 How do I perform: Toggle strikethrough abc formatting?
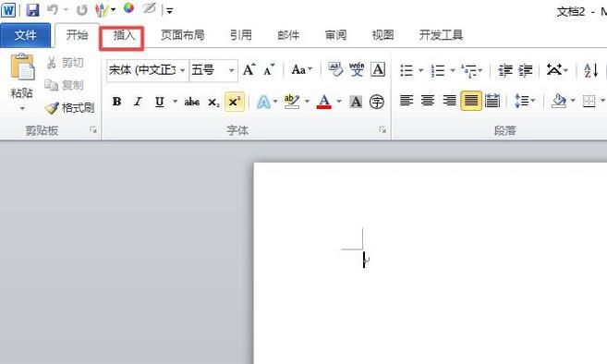192,102
